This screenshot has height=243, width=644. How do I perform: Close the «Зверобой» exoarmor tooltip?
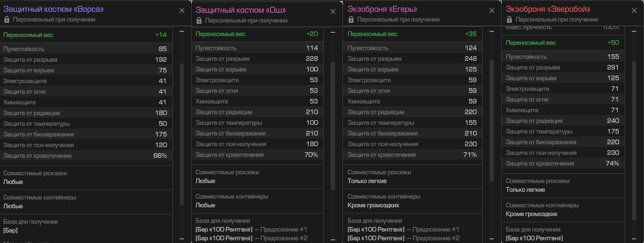[634, 11]
